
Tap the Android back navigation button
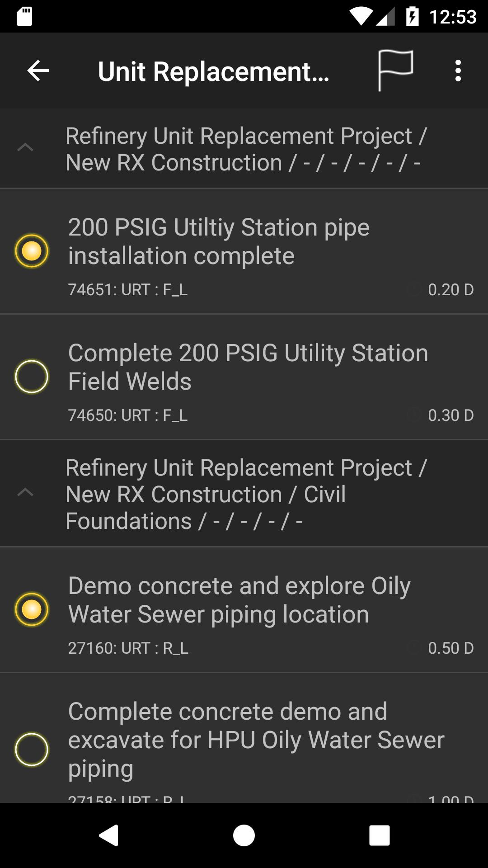click(x=108, y=835)
